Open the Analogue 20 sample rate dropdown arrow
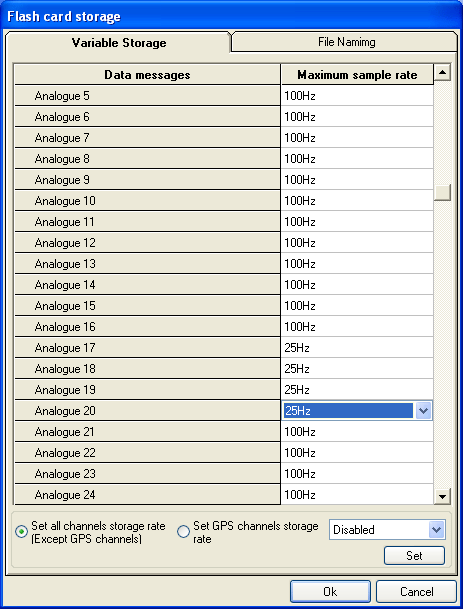Screen dimensions: 463x609 [424, 411]
